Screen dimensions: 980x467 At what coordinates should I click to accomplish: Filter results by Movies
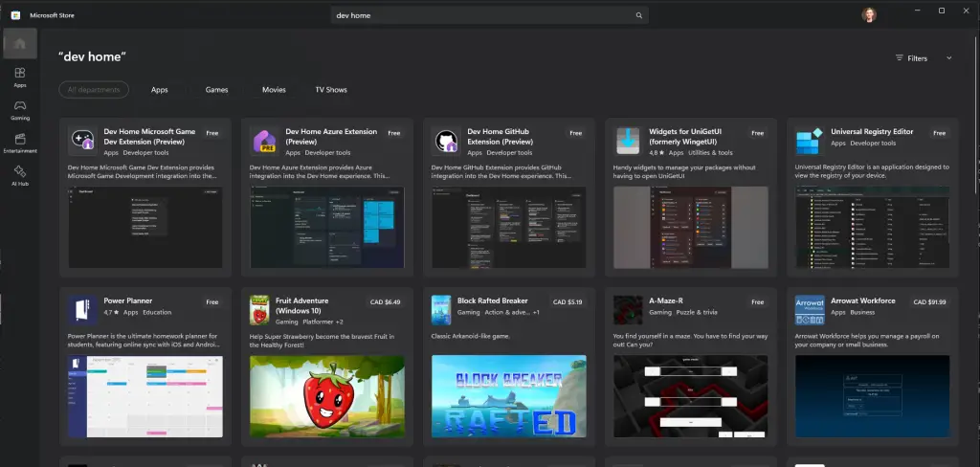(x=274, y=90)
